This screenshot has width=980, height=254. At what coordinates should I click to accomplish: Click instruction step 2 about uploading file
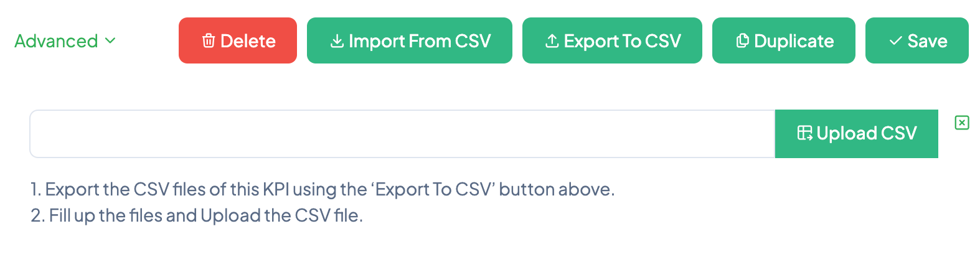(x=197, y=215)
